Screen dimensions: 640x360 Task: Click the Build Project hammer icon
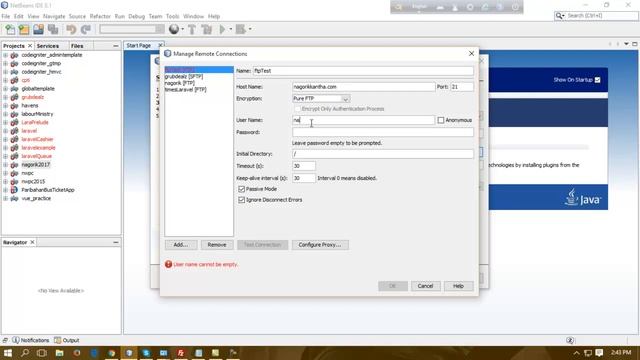click(x=191, y=29)
